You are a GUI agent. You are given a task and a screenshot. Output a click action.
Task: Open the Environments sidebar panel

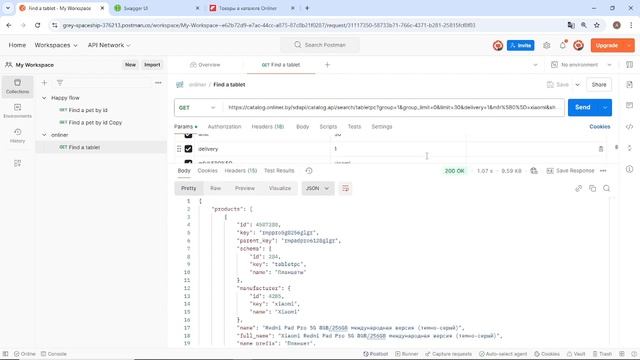click(x=17, y=111)
